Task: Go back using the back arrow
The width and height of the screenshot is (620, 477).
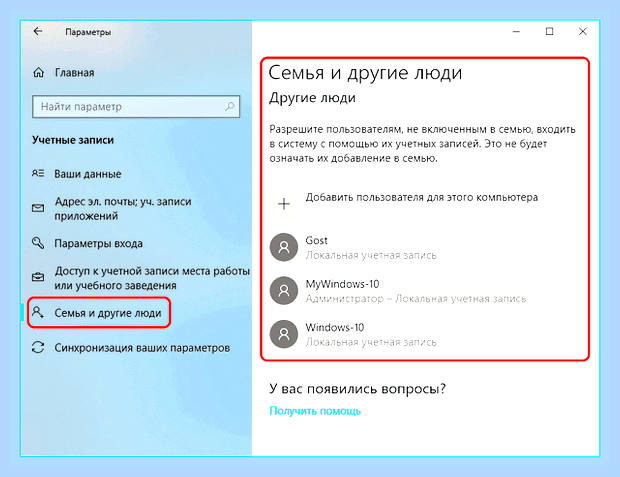Action: 38,31
